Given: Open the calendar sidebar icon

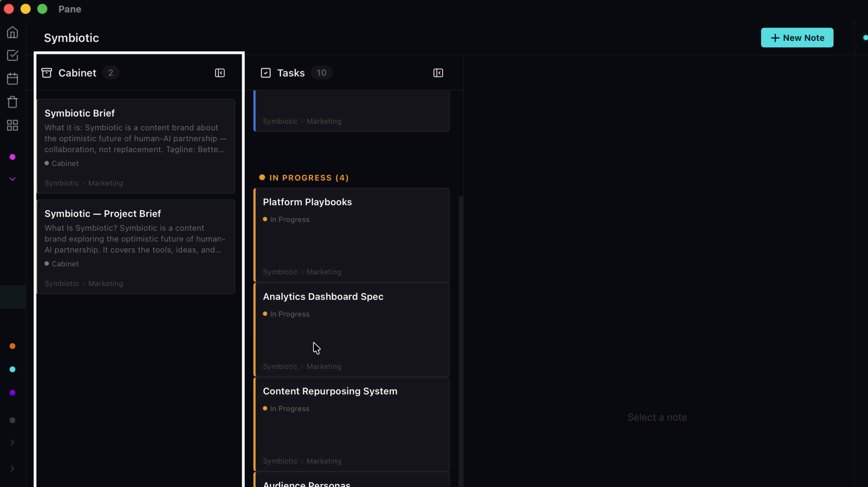Looking at the screenshot, I should pyautogui.click(x=13, y=79).
